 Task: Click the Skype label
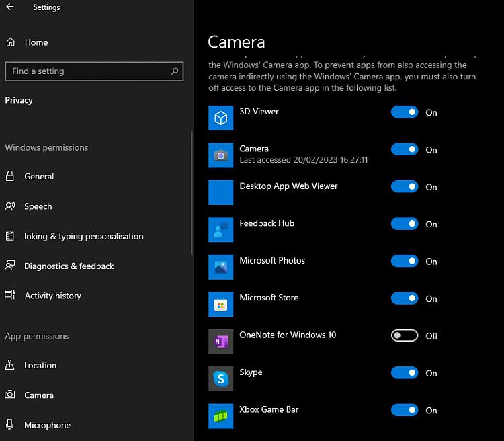pyautogui.click(x=251, y=372)
